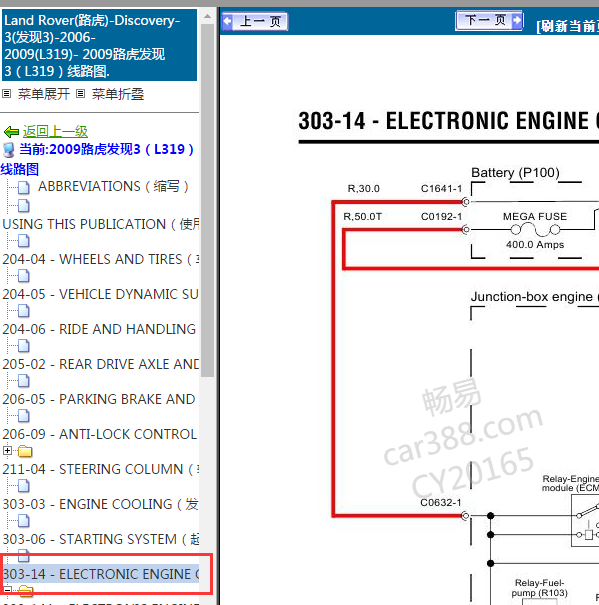
Task: Open USING THIS PUBLICATION entry
Action: pyautogui.click(x=101, y=224)
